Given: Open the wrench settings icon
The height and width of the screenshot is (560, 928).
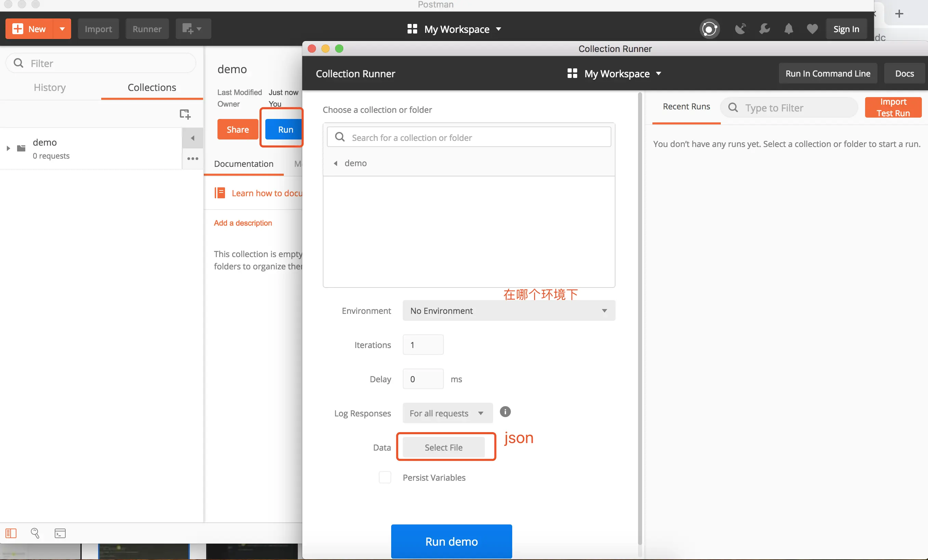Looking at the screenshot, I should [x=765, y=29].
